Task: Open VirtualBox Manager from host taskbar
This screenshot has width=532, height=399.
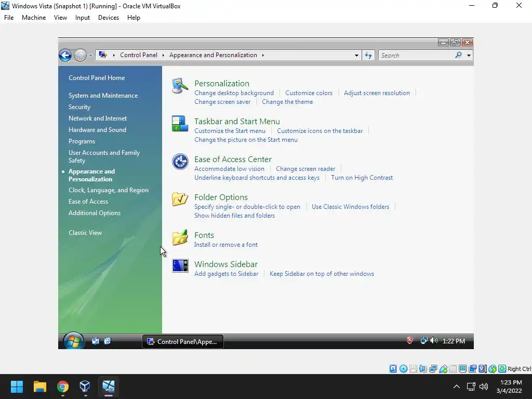Action: [85, 387]
